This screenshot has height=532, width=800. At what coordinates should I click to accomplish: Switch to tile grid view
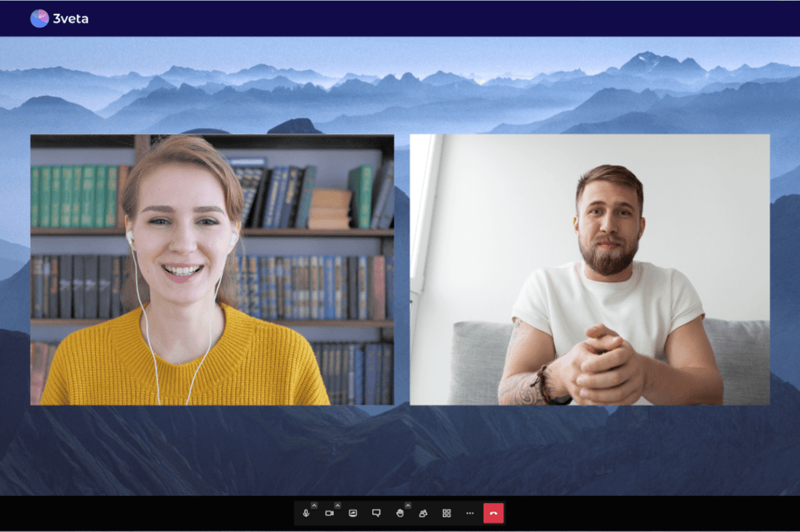click(x=447, y=513)
